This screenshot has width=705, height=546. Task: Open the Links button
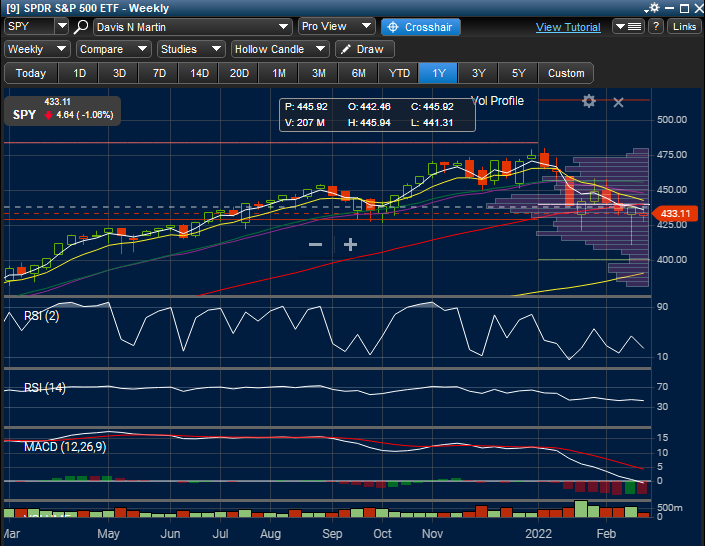click(684, 27)
